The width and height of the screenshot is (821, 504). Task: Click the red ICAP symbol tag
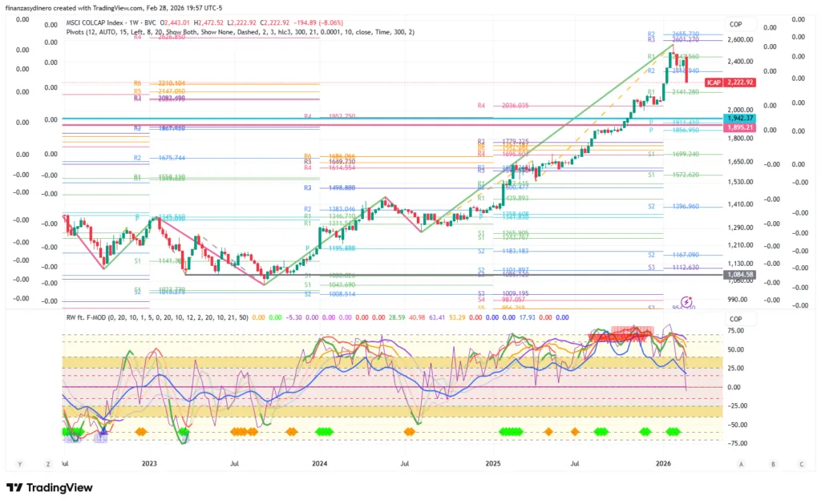tap(713, 83)
